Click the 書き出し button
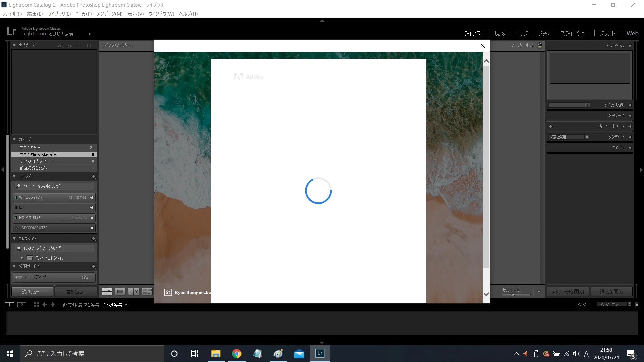644x362 pixels. [x=76, y=292]
